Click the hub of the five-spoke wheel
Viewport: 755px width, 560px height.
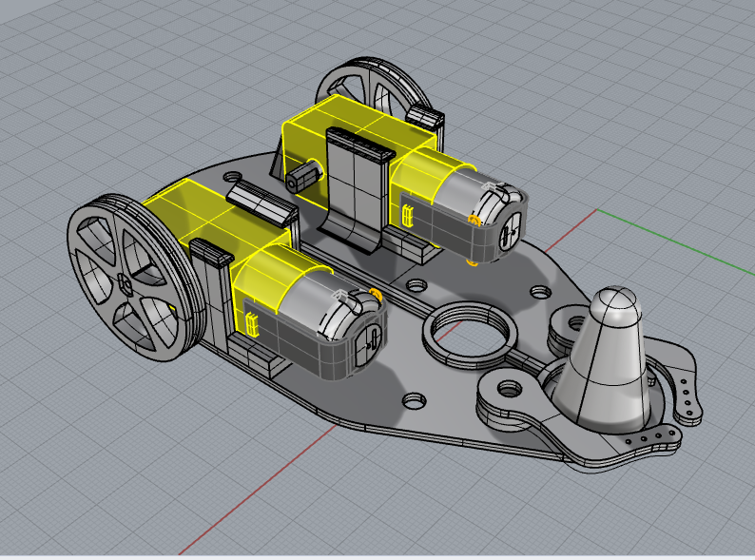pyautogui.click(x=125, y=283)
